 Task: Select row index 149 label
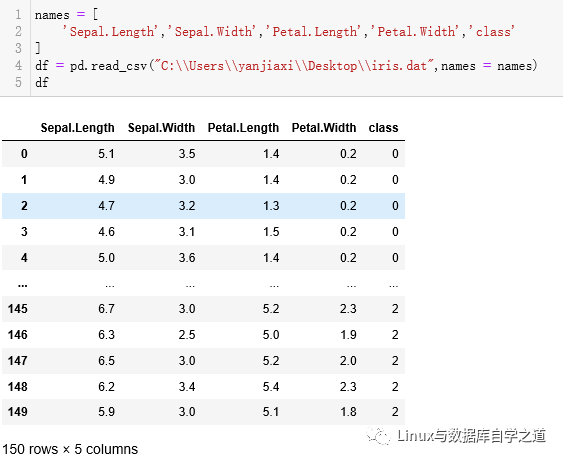[18, 412]
